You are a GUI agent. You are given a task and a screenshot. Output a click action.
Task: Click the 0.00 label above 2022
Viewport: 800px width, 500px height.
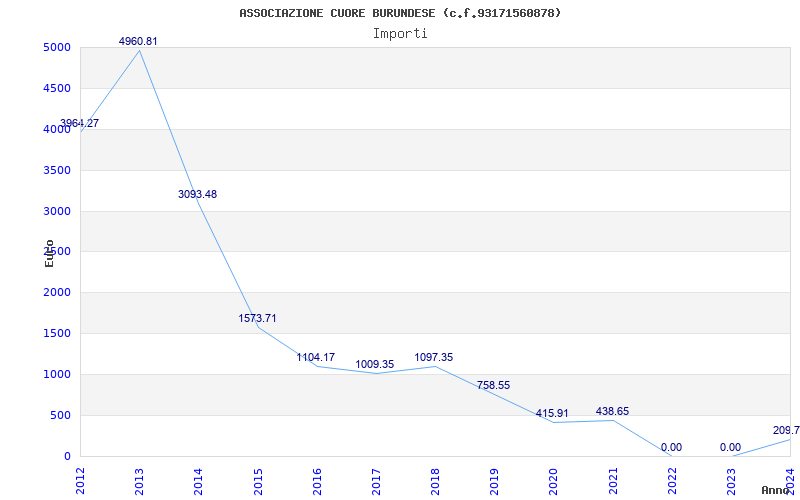click(x=671, y=447)
